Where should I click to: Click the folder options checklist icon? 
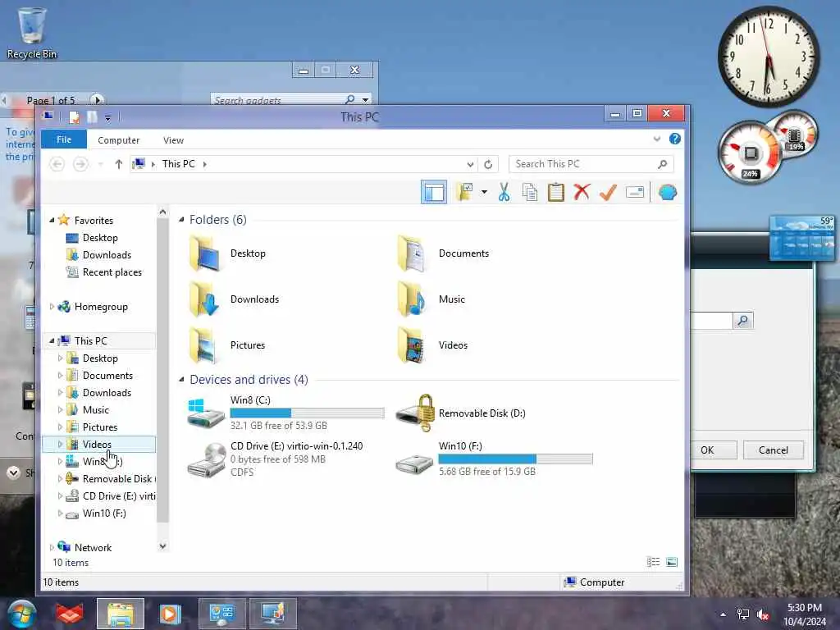(464, 192)
